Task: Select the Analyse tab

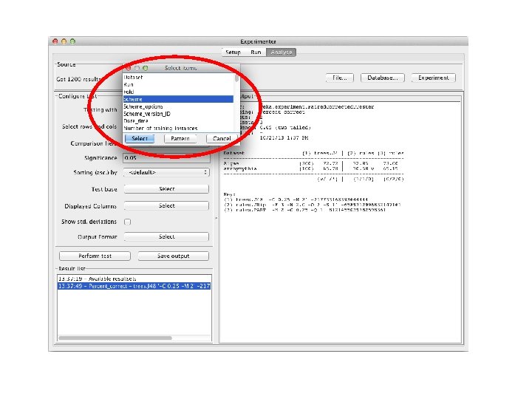Action: [x=282, y=52]
